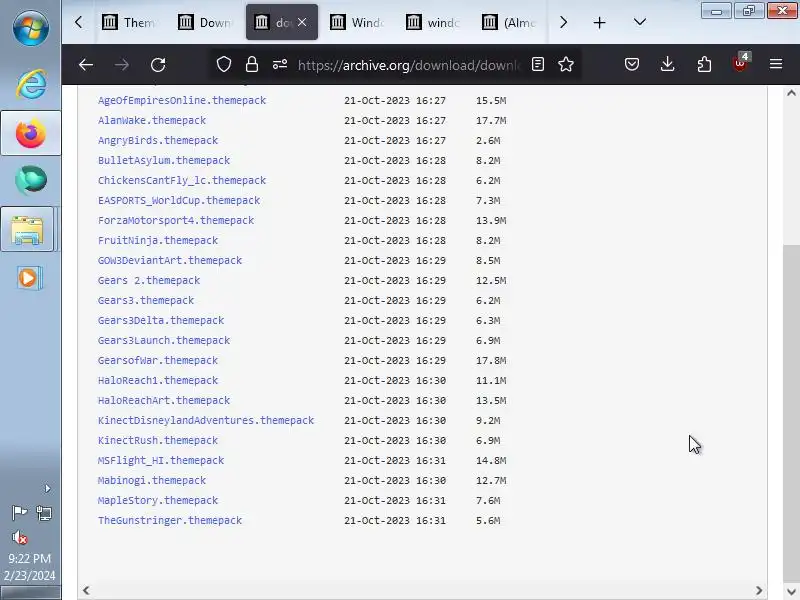The width and height of the screenshot is (800, 600).
Task: Save page to Pocket
Action: 632,65
